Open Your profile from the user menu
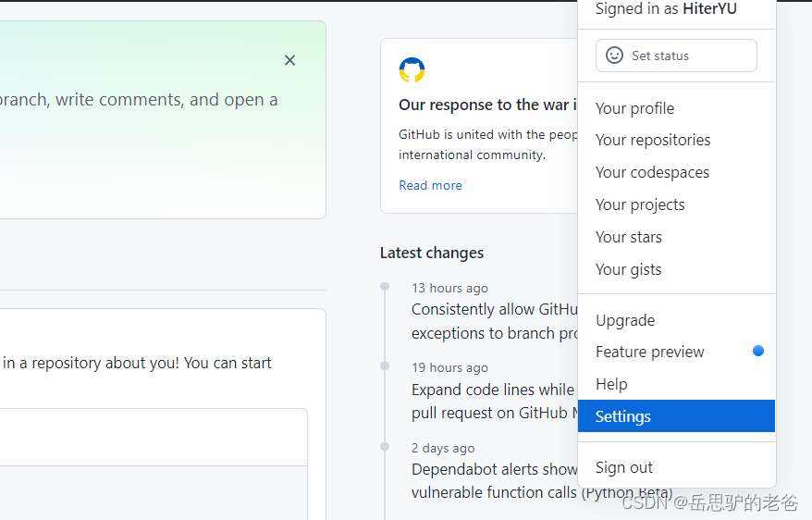 [676, 109]
